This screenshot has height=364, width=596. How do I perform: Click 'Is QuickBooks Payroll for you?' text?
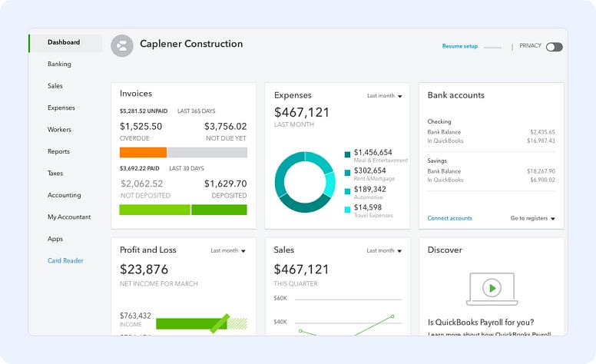click(481, 323)
